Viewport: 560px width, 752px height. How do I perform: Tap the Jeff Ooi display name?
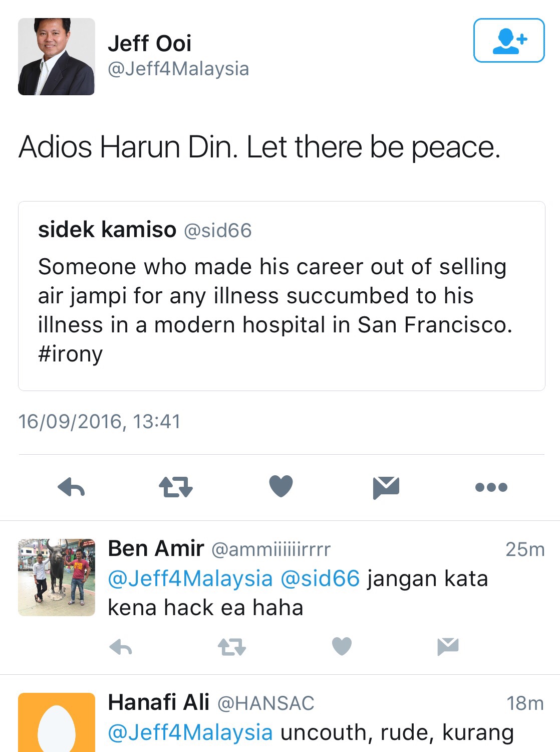149,44
